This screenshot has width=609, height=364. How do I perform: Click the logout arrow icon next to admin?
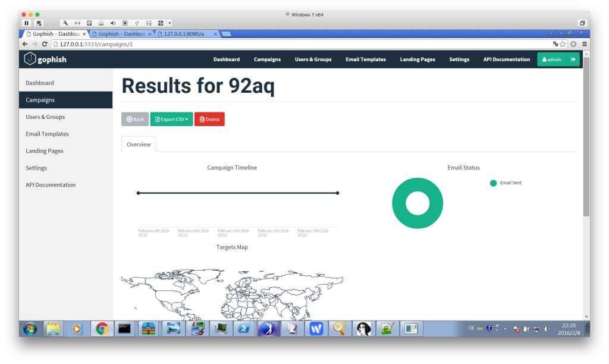pyautogui.click(x=573, y=59)
